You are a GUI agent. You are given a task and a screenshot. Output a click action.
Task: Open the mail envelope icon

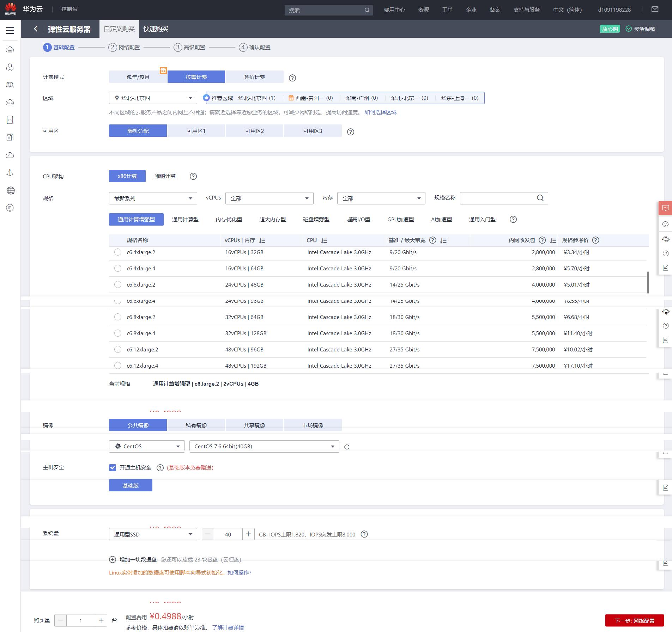[x=655, y=9]
